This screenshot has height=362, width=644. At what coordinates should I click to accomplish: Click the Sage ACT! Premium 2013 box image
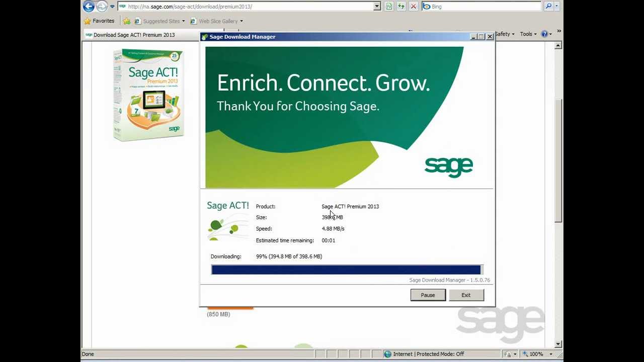click(149, 95)
